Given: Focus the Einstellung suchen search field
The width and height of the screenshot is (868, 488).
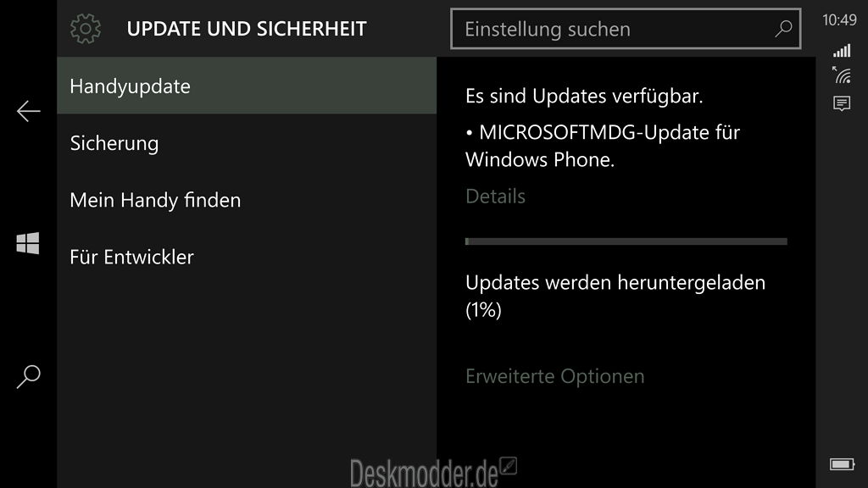Looking at the screenshot, I should pos(626,29).
